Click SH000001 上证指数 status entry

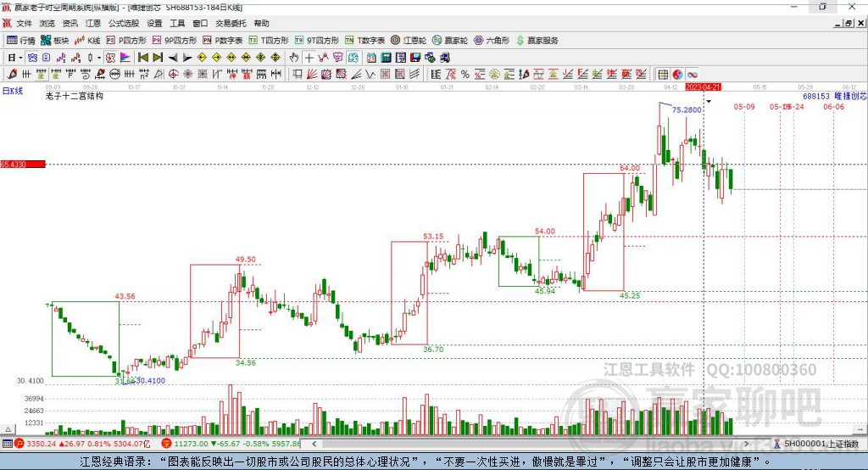click(816, 444)
